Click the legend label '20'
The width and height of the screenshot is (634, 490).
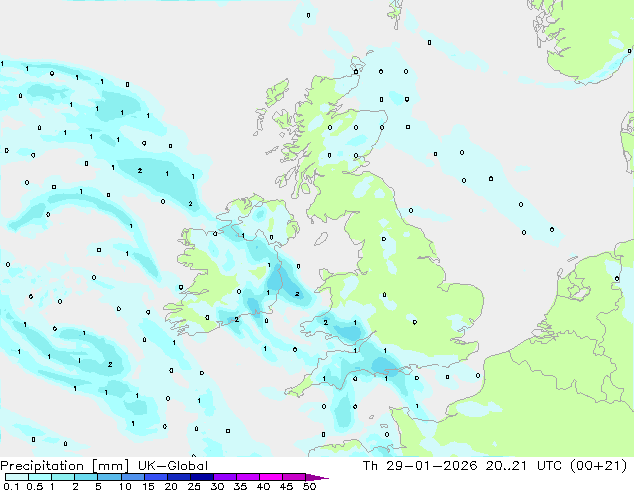tap(171, 486)
